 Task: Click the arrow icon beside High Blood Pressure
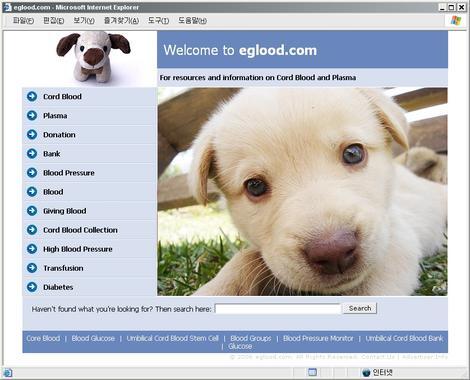coord(32,249)
